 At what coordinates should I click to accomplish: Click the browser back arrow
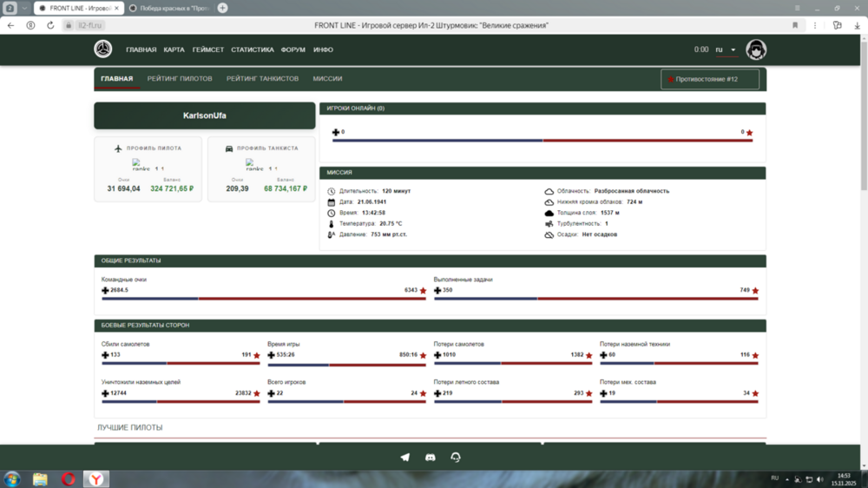click(10, 26)
